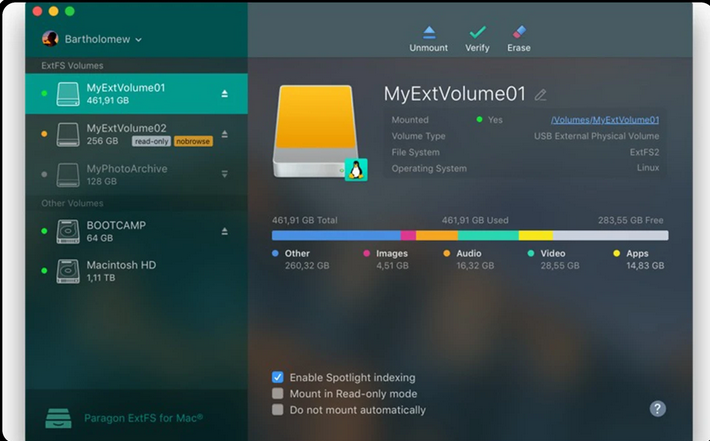Image resolution: width=710 pixels, height=441 pixels.
Task: Open help with the question mark button
Action: 657,408
